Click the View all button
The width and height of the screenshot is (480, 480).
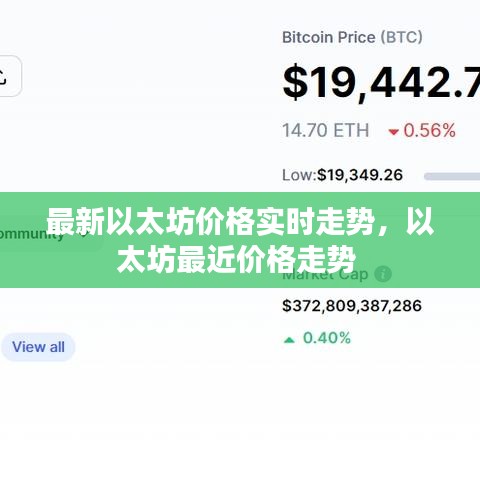tap(38, 347)
